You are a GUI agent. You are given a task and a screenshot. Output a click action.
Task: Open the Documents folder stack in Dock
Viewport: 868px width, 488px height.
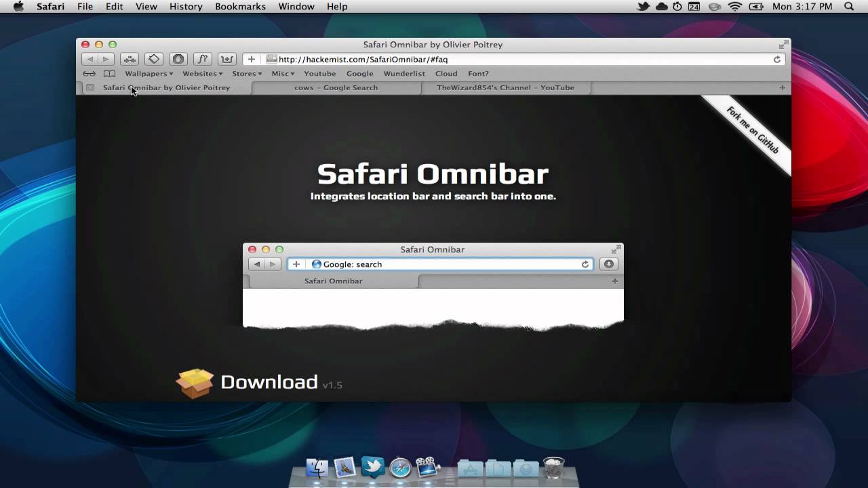[x=498, y=468]
